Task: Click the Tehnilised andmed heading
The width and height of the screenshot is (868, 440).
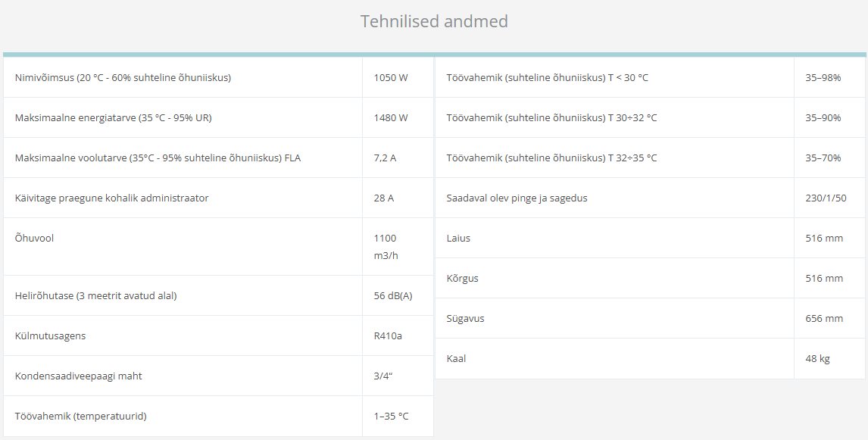Action: [x=434, y=22]
